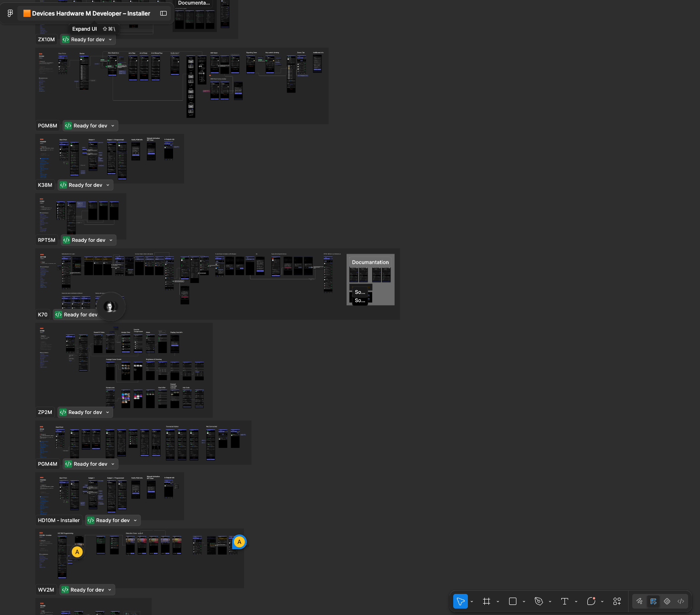700x615 pixels.
Task: Open Frame tool options dropdown arrow
Action: (498, 602)
